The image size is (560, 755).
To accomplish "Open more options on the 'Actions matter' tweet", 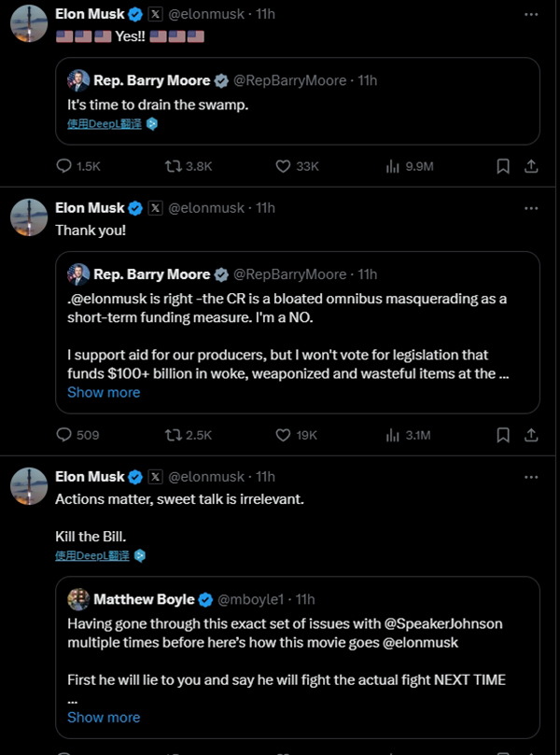I will point(530,477).
